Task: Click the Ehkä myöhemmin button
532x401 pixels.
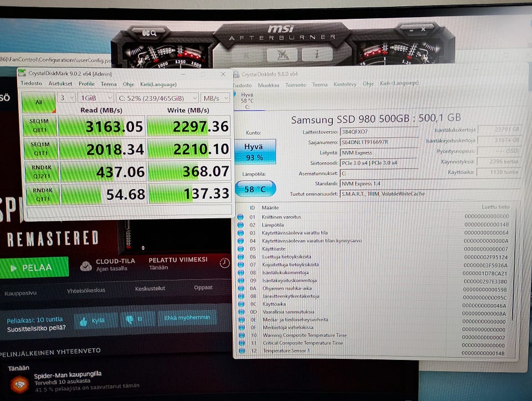Action: 187,318
